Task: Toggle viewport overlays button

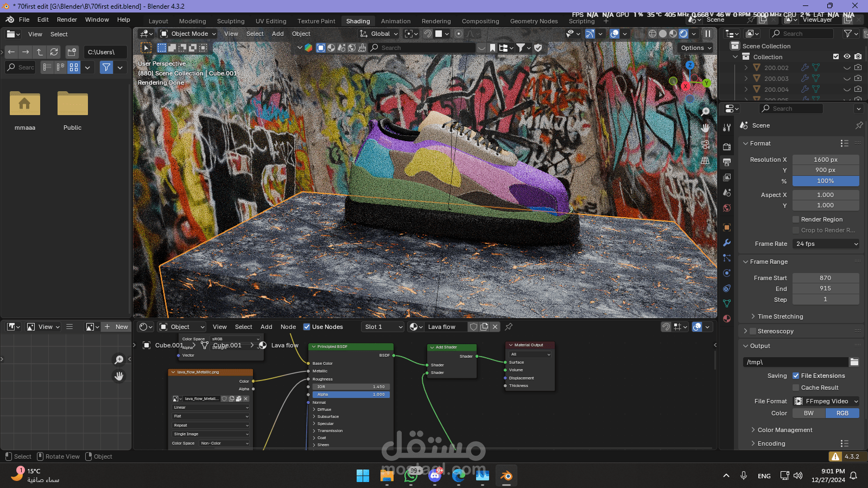Action: pyautogui.click(x=614, y=34)
